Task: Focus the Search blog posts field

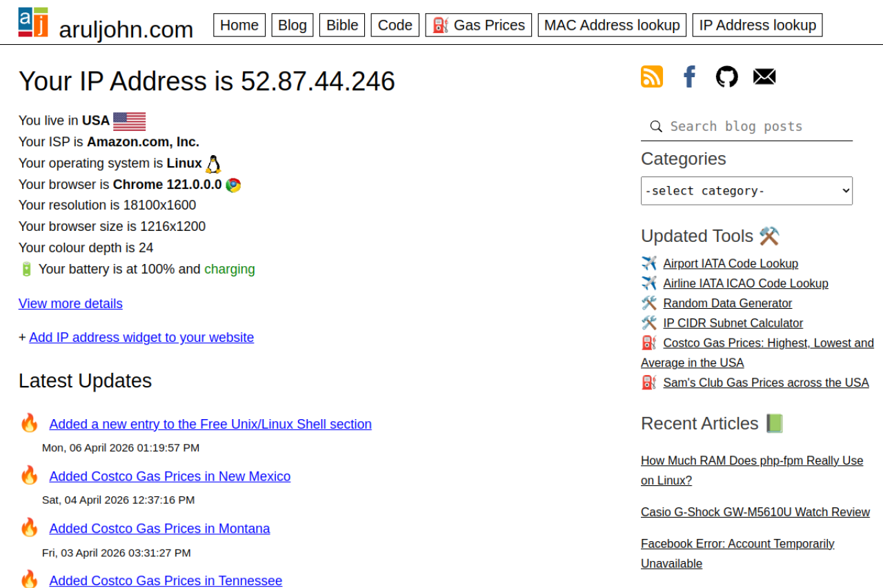Action: (x=757, y=126)
